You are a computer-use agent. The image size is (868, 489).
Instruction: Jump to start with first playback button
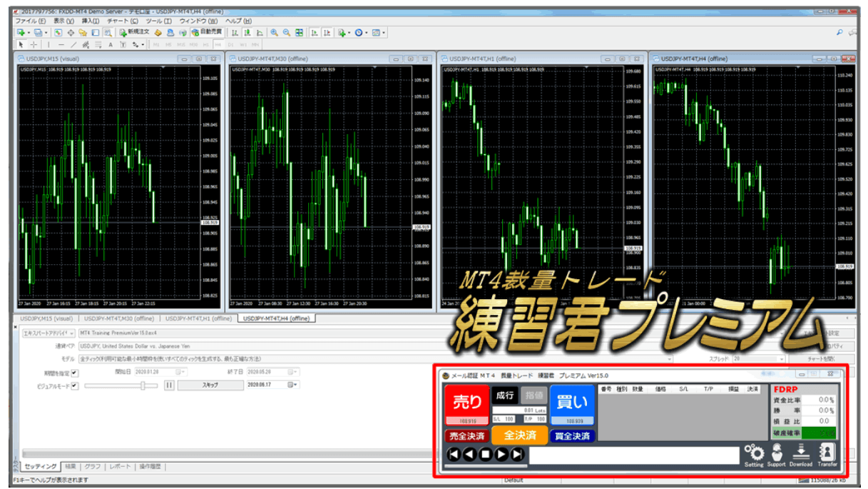(x=453, y=454)
